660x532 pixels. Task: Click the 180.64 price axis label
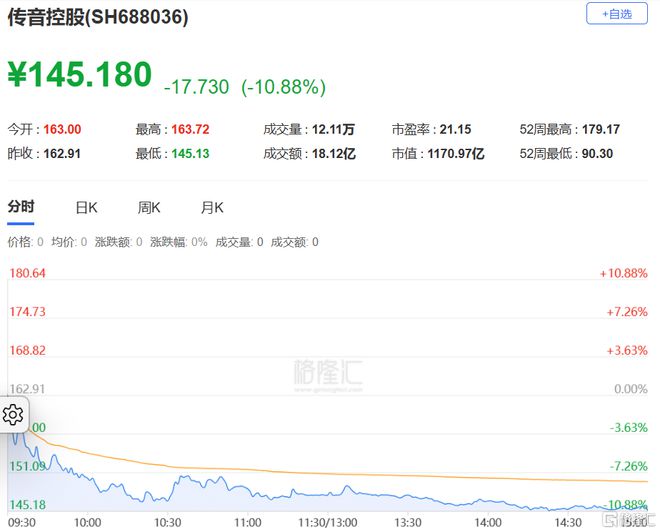click(x=27, y=273)
